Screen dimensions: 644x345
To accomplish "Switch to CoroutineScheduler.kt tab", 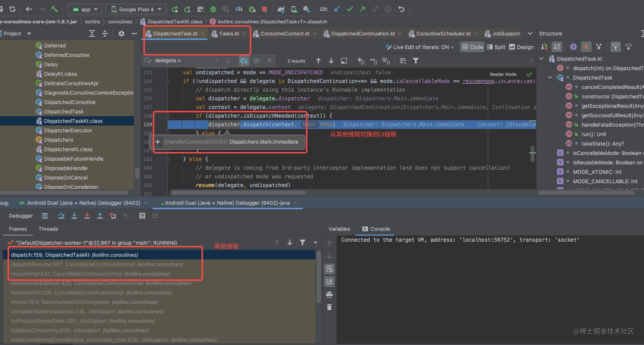I will 443,34.
